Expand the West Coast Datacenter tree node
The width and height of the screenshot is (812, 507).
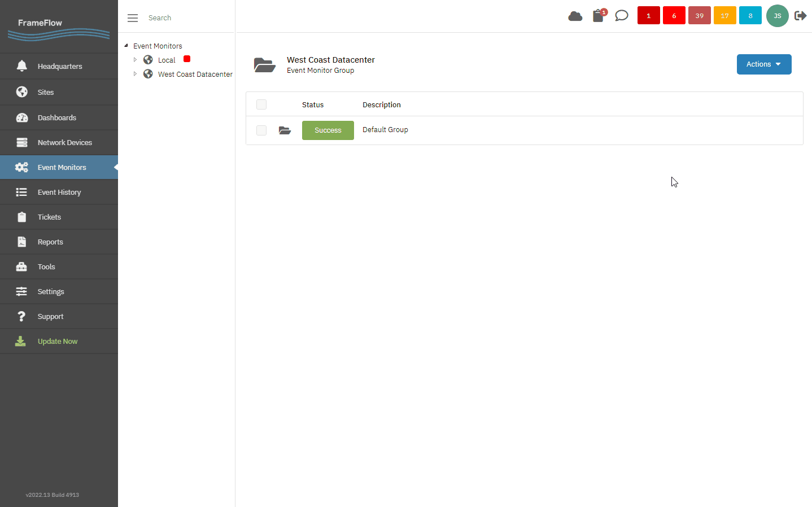point(135,74)
